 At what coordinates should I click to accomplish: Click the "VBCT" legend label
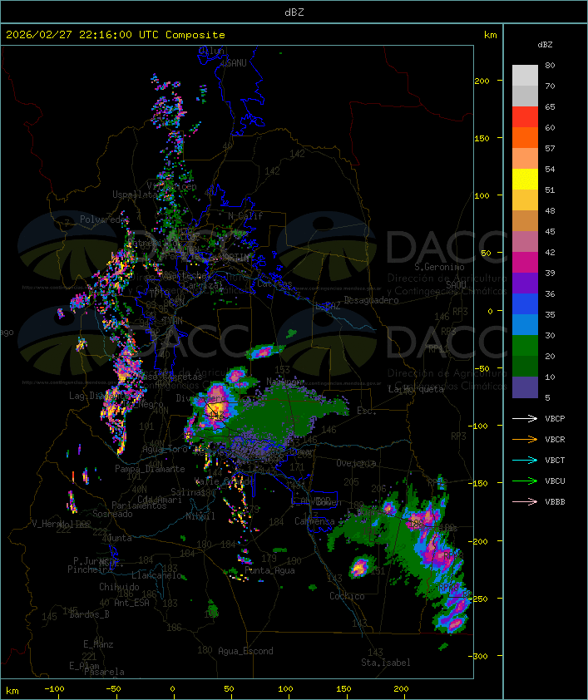coord(555,460)
